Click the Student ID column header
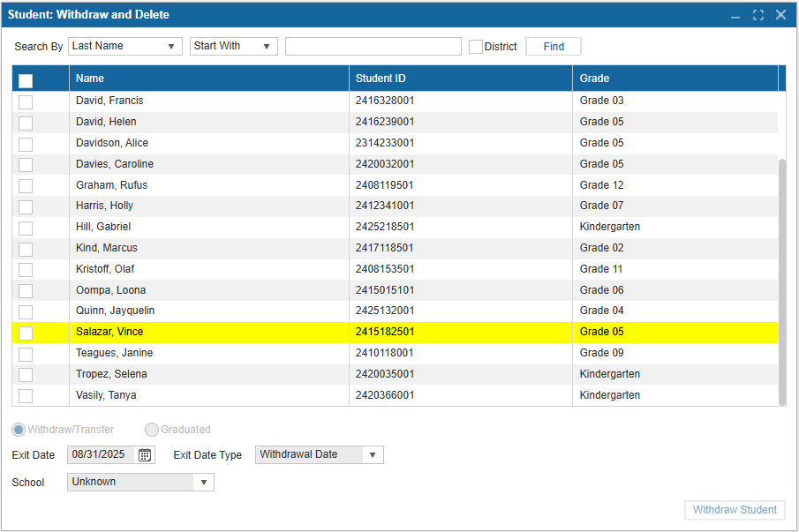 pyautogui.click(x=460, y=79)
